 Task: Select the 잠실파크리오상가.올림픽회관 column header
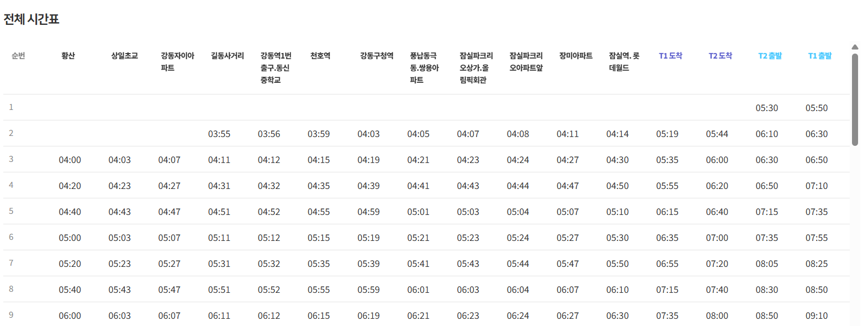pyautogui.click(x=476, y=68)
